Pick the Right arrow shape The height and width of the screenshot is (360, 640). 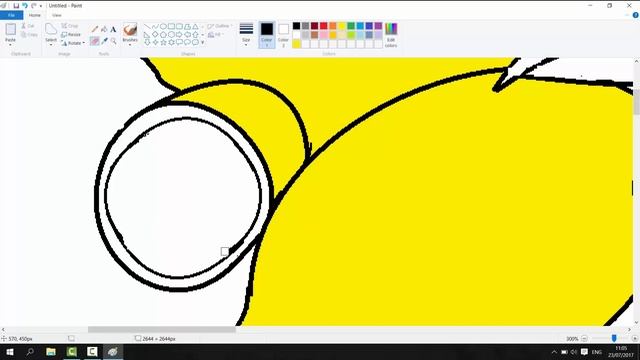(x=179, y=34)
